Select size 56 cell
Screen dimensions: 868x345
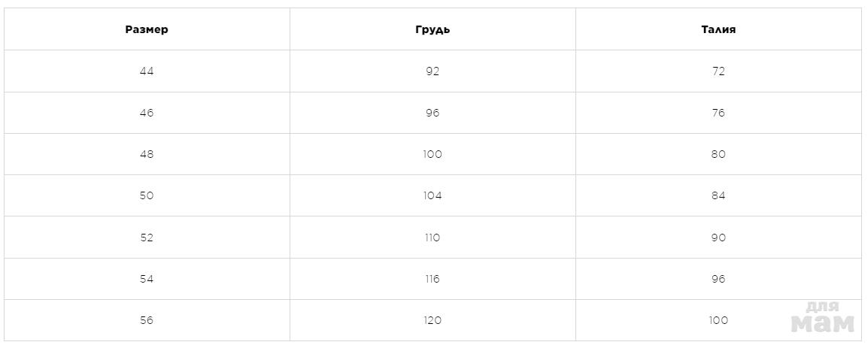tap(147, 320)
